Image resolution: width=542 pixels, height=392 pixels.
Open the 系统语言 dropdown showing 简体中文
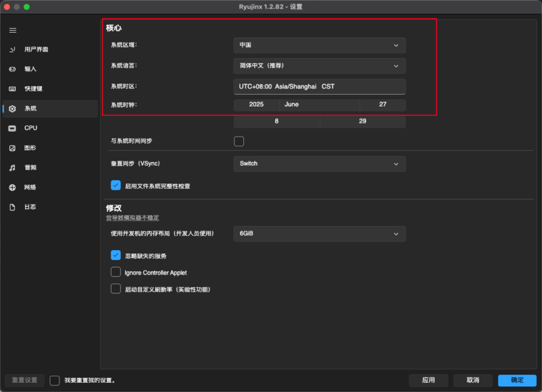(320, 66)
